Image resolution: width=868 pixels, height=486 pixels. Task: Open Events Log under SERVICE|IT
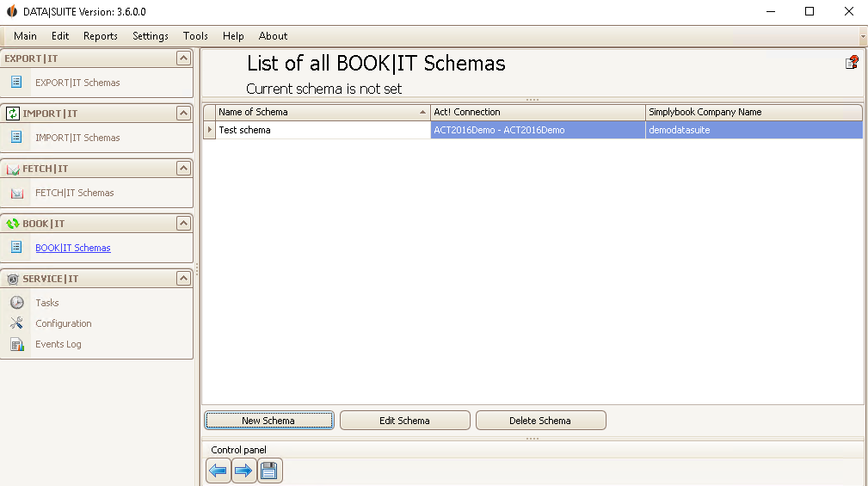[58, 344]
